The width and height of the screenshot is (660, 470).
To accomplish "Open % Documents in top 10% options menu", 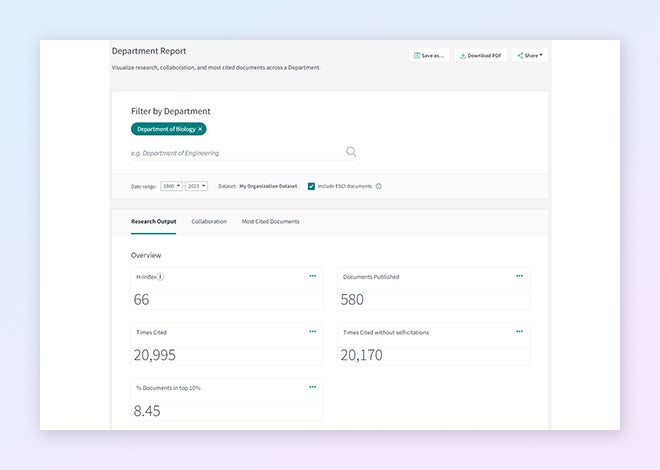I will click(312, 386).
